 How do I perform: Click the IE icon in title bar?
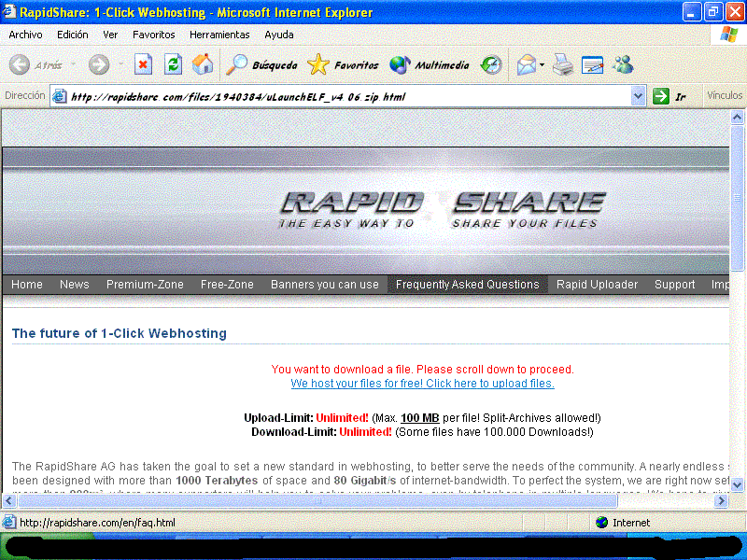tap(9, 11)
